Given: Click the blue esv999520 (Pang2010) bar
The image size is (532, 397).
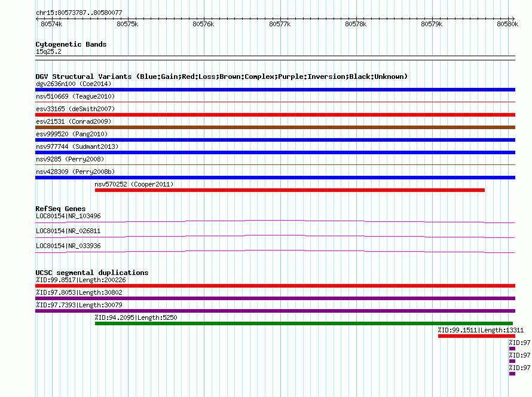Looking at the screenshot, I should [275, 140].
